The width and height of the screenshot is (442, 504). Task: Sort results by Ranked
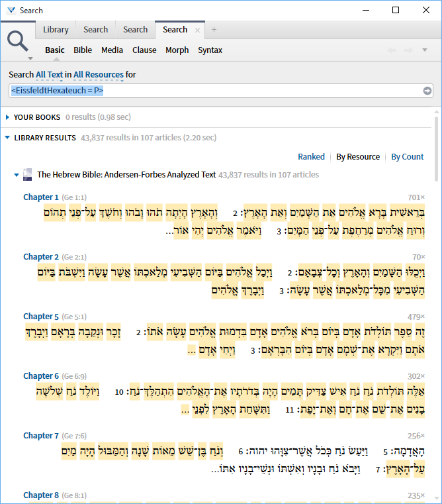tap(311, 157)
